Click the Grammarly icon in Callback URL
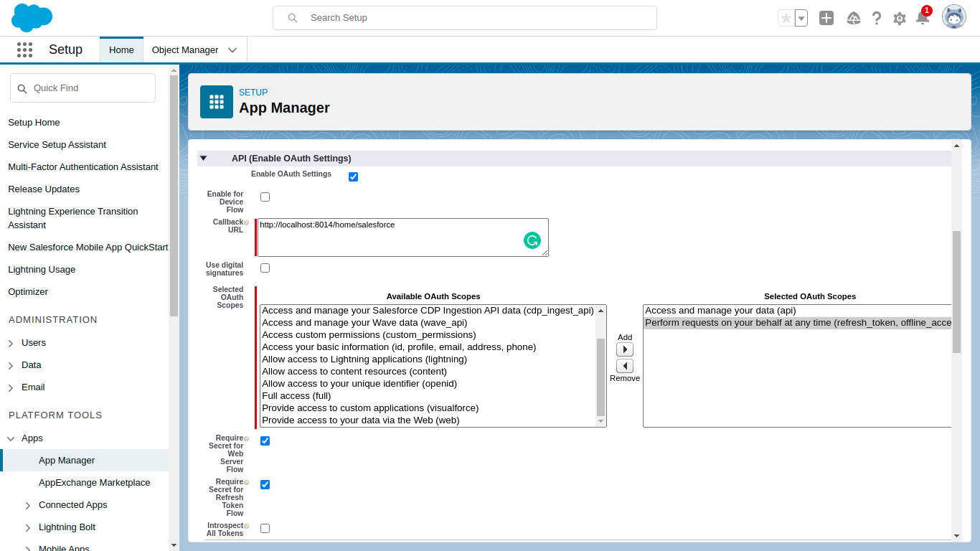Viewport: 980px width, 551px height. pyautogui.click(x=532, y=240)
